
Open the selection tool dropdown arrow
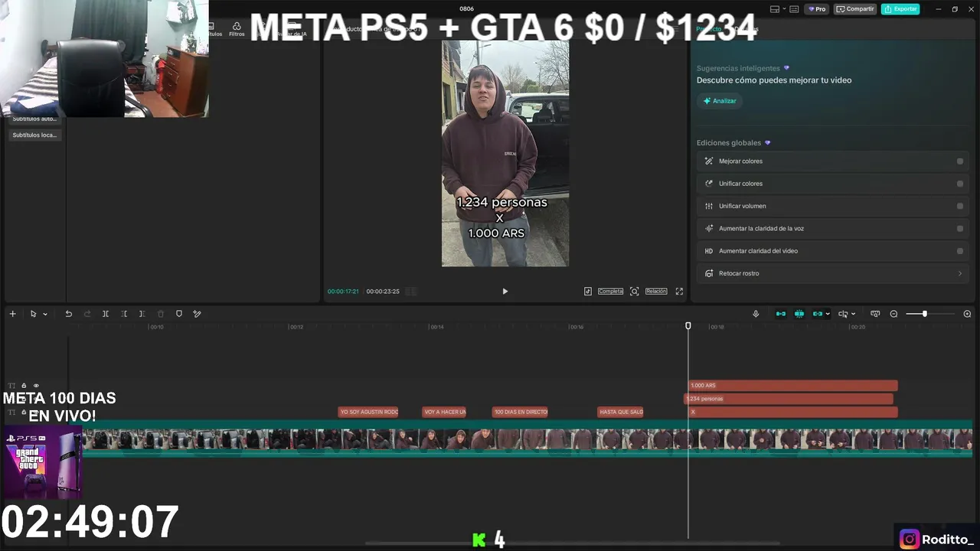[45, 314]
